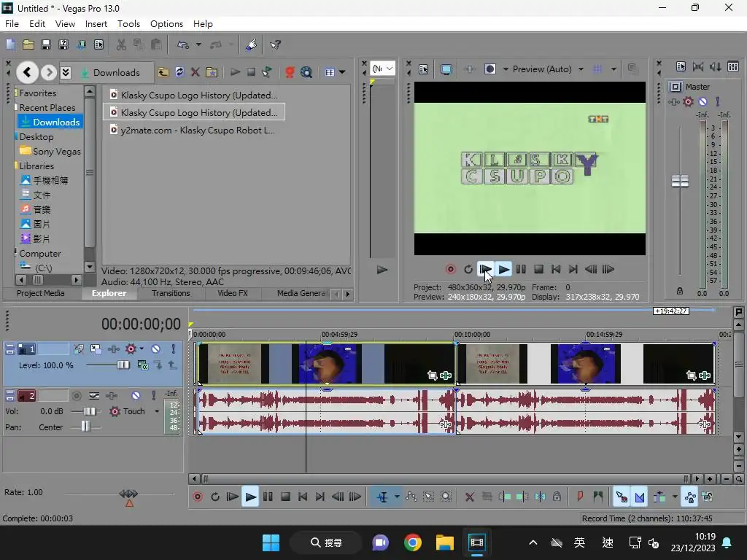Open the Explorer folder history dropdown
747x560 pixels.
(x=66, y=72)
